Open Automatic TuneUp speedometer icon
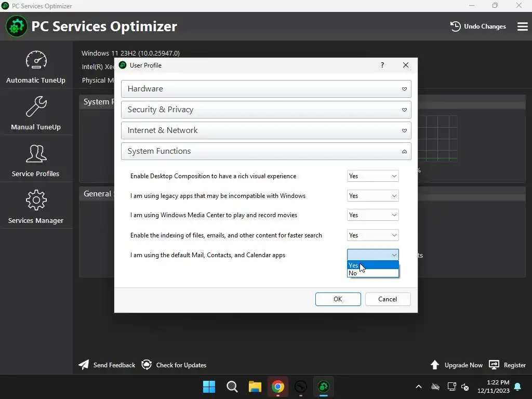 tap(36, 60)
